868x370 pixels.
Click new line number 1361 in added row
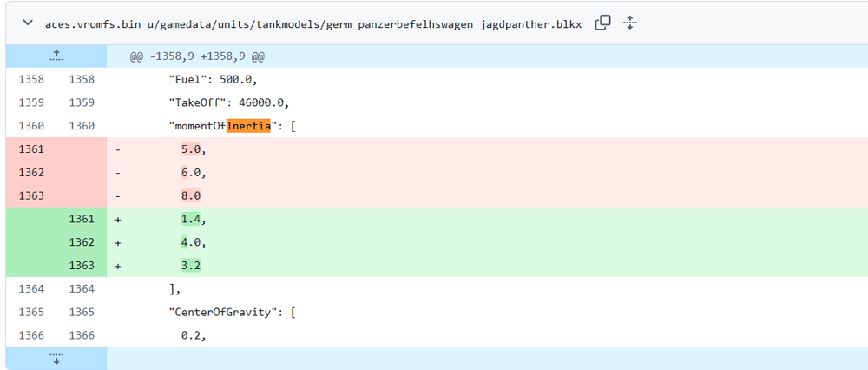(82, 220)
